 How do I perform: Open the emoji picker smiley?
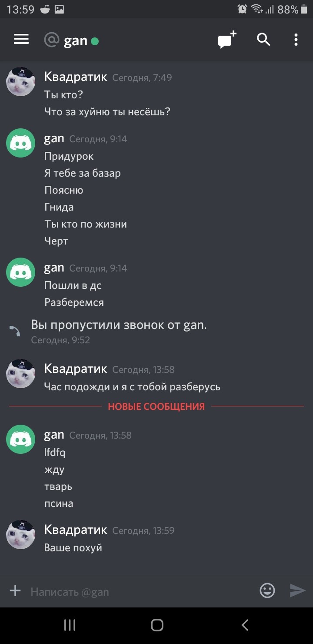267,590
